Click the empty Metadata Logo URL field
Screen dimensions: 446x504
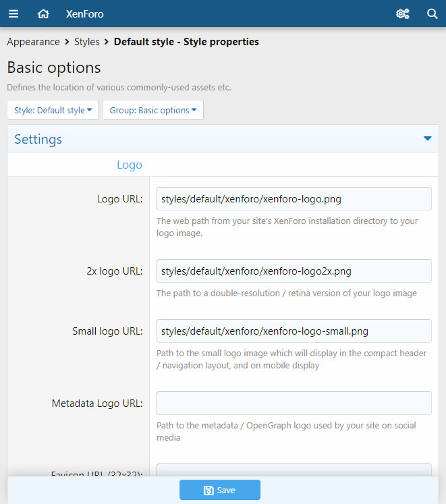294,403
